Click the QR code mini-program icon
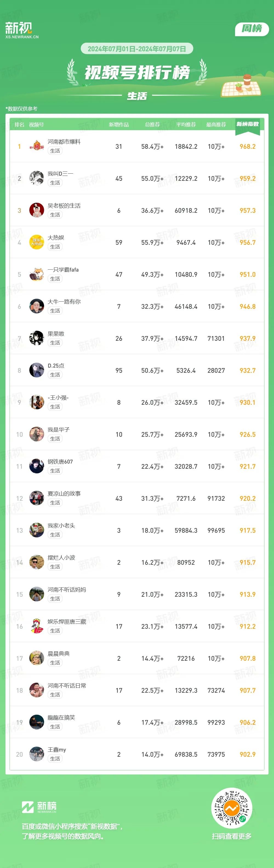Screen dimensions: 274x868 click(x=232, y=808)
